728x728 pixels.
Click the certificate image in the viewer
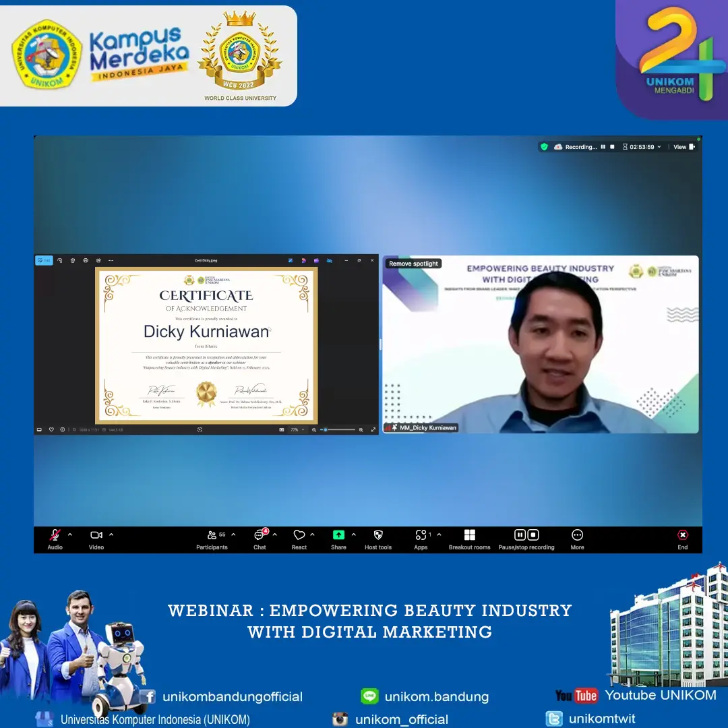point(206,346)
